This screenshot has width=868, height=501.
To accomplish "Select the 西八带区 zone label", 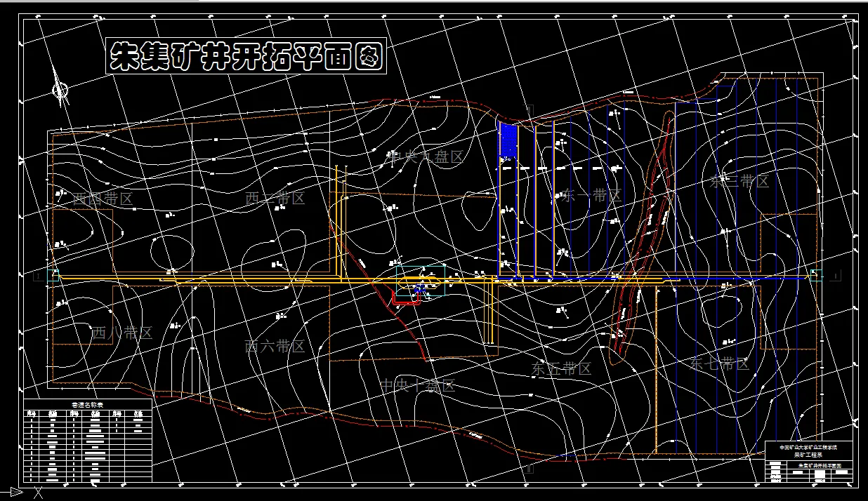I will (x=122, y=333).
